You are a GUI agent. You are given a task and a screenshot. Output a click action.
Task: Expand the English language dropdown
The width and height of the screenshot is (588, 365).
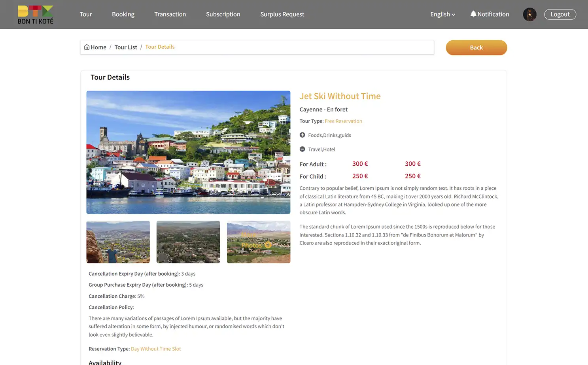pyautogui.click(x=442, y=14)
